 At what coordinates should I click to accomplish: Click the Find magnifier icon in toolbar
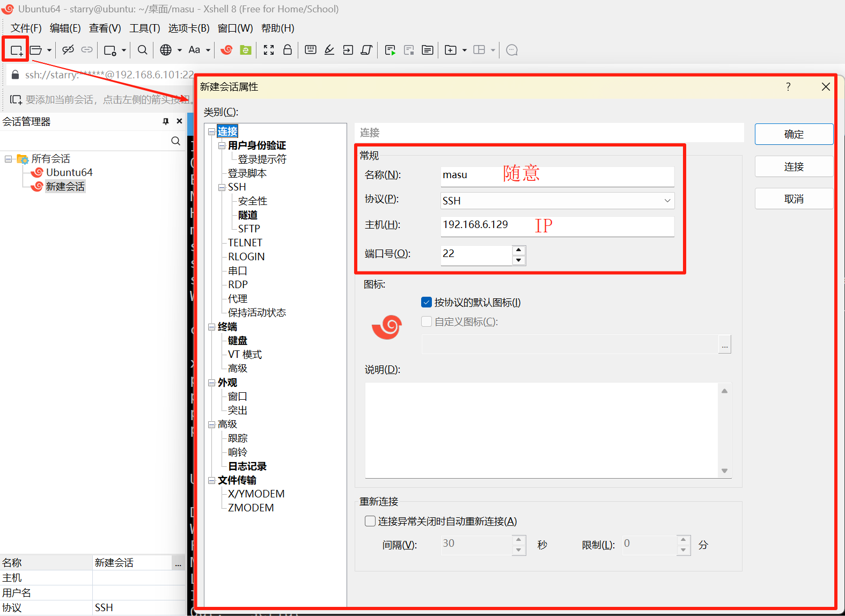(x=142, y=50)
